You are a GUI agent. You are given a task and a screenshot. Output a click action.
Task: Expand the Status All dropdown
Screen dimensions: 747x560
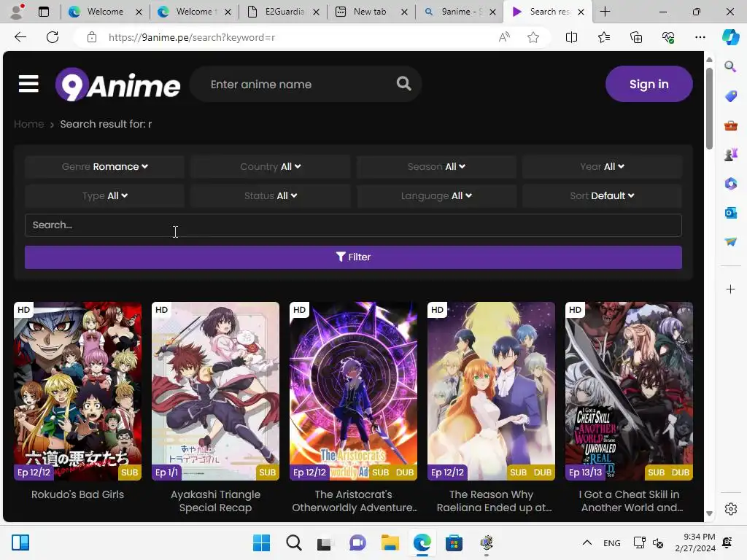pyautogui.click(x=270, y=195)
